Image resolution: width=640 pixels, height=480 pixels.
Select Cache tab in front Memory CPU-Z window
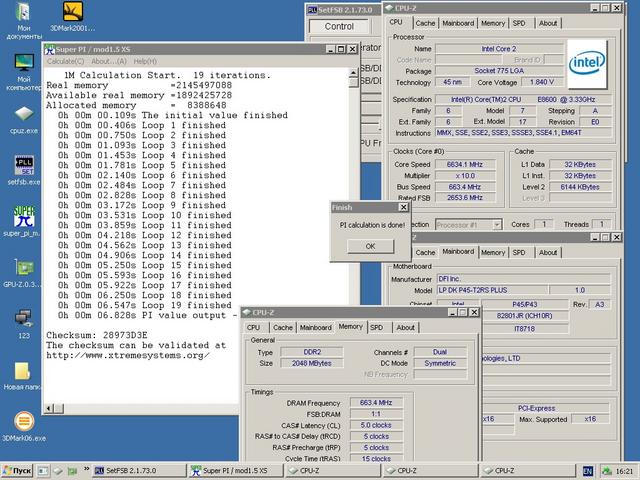click(282, 327)
